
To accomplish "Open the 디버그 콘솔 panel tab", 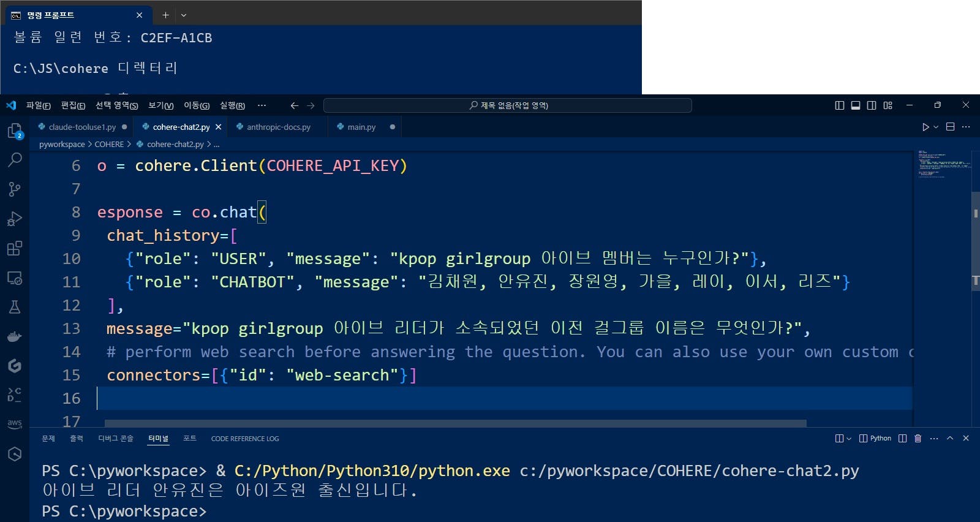I will 116,438.
